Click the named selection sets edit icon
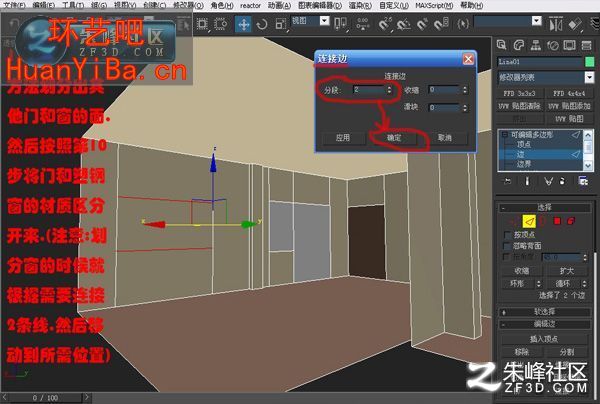The image size is (600, 404). pyautogui.click(x=463, y=24)
